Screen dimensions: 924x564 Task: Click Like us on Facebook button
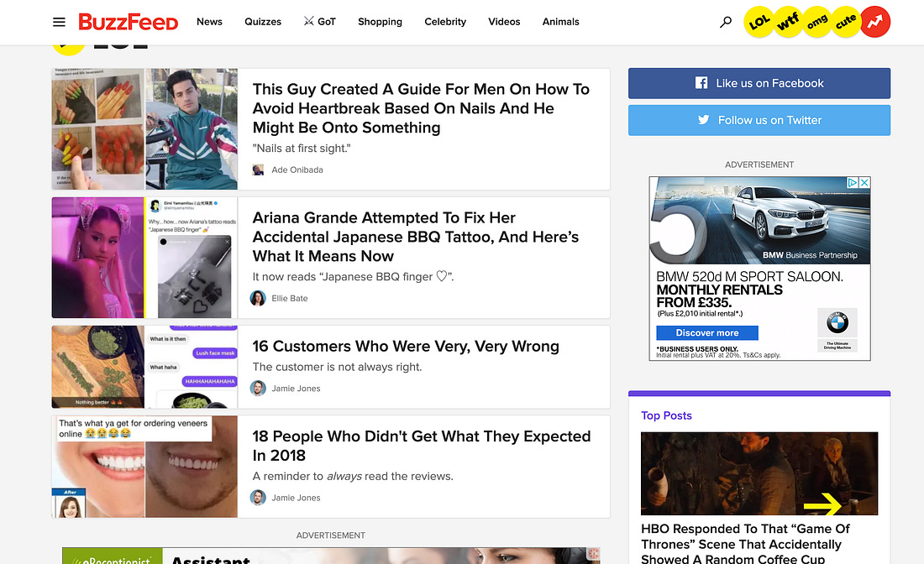[x=759, y=83]
